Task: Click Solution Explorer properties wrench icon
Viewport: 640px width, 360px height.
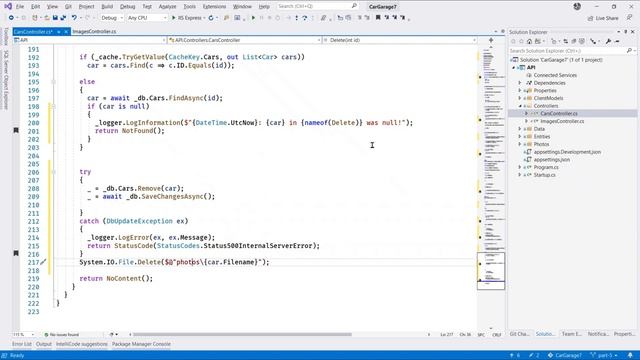Action: tap(608, 41)
